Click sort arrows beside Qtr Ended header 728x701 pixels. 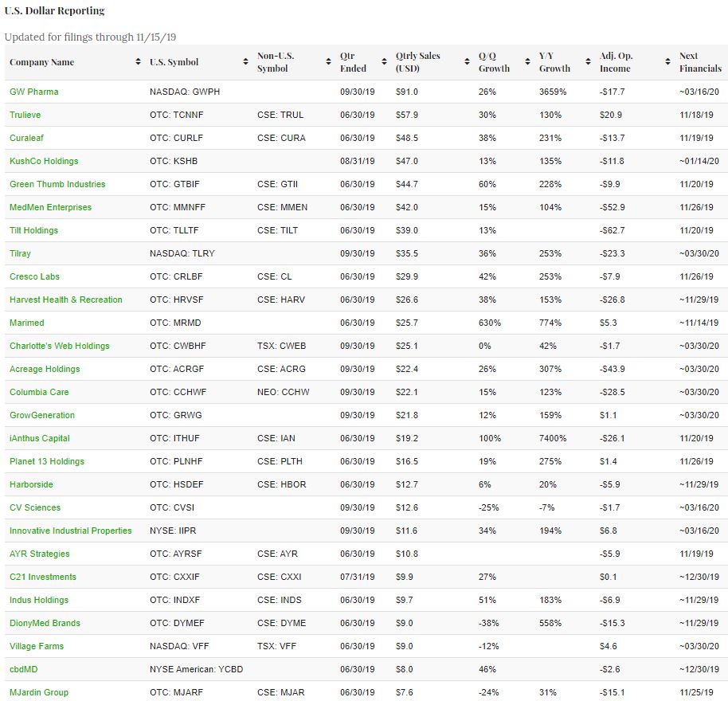pos(383,62)
